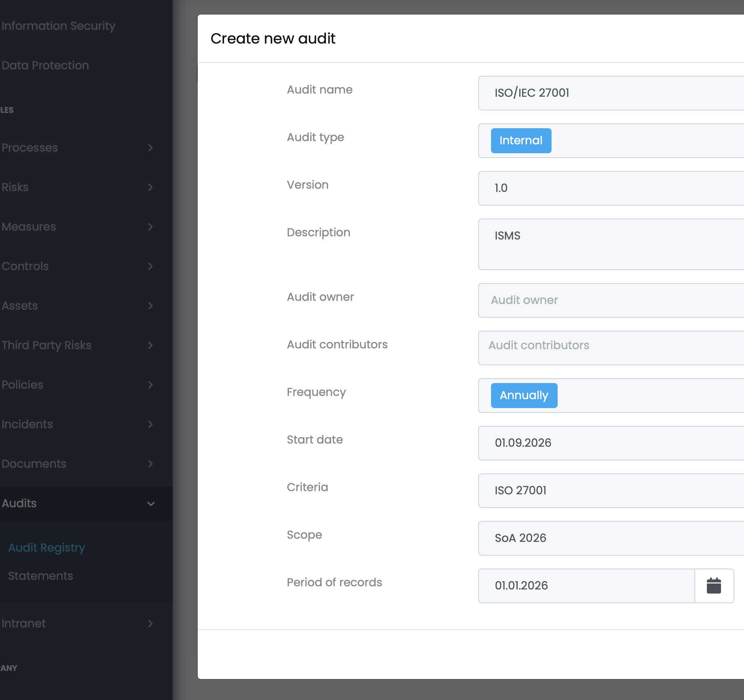The width and height of the screenshot is (744, 700).
Task: Expand the Third Party Risks chevron
Action: pyautogui.click(x=150, y=345)
